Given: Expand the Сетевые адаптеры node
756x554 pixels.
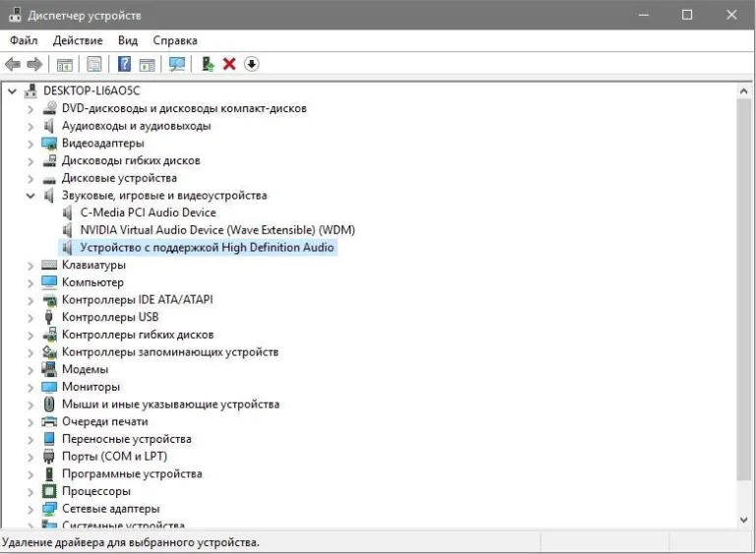Looking at the screenshot, I should [x=31, y=509].
